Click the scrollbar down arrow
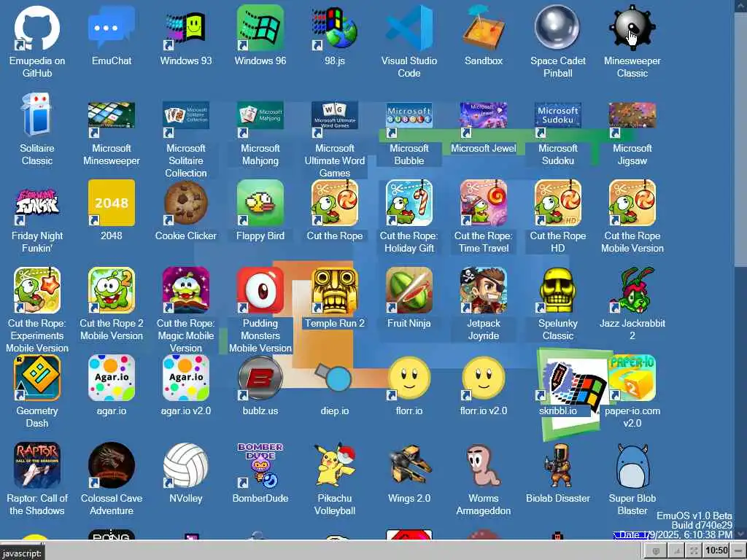The height and width of the screenshot is (560, 747). (x=740, y=533)
